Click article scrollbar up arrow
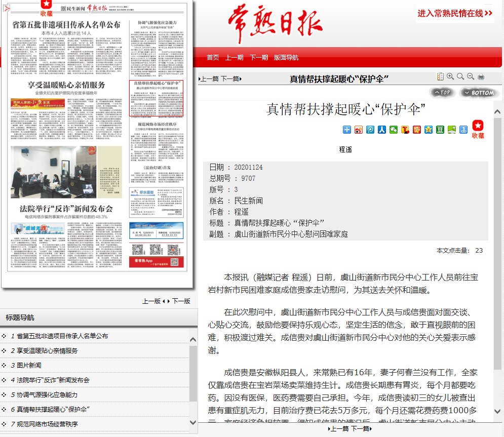 pos(497,111)
